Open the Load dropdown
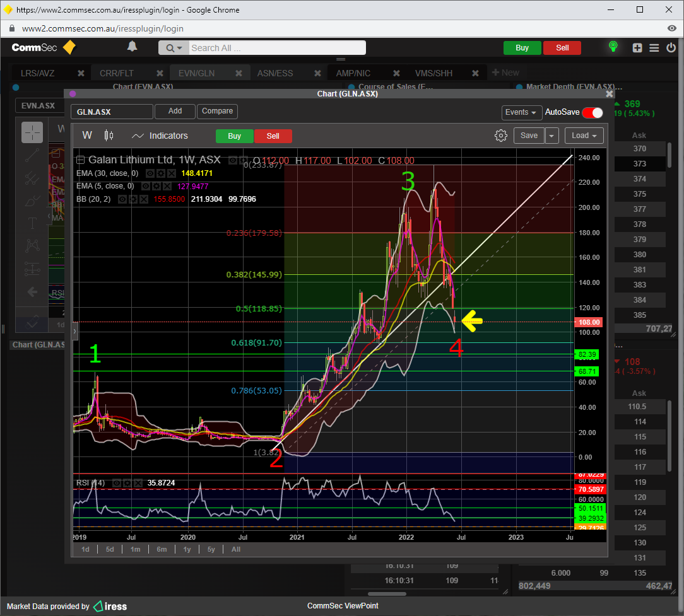Viewport: 684px width, 616px height. (x=584, y=136)
